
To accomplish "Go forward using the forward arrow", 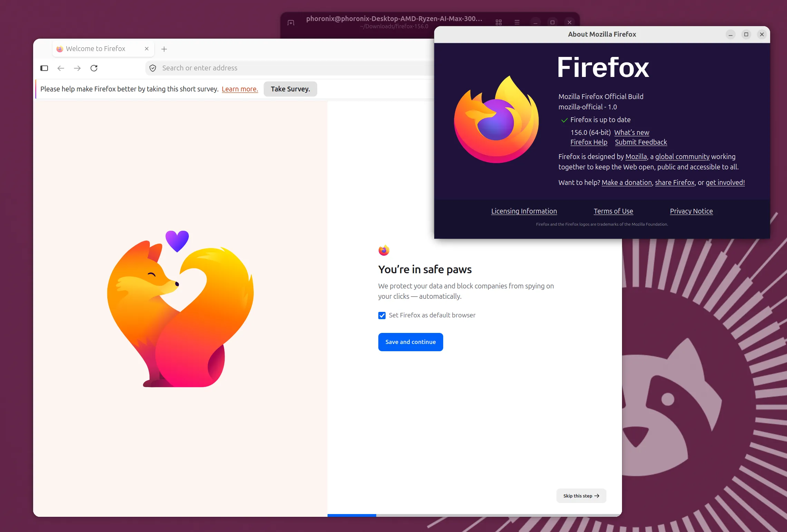I will (77, 68).
